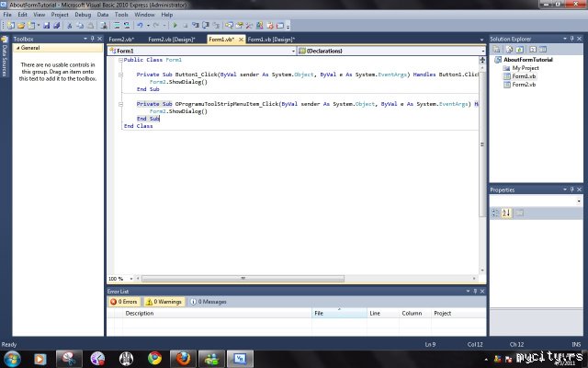
Task: Toggle the 0 Errors filter
Action: coord(124,301)
